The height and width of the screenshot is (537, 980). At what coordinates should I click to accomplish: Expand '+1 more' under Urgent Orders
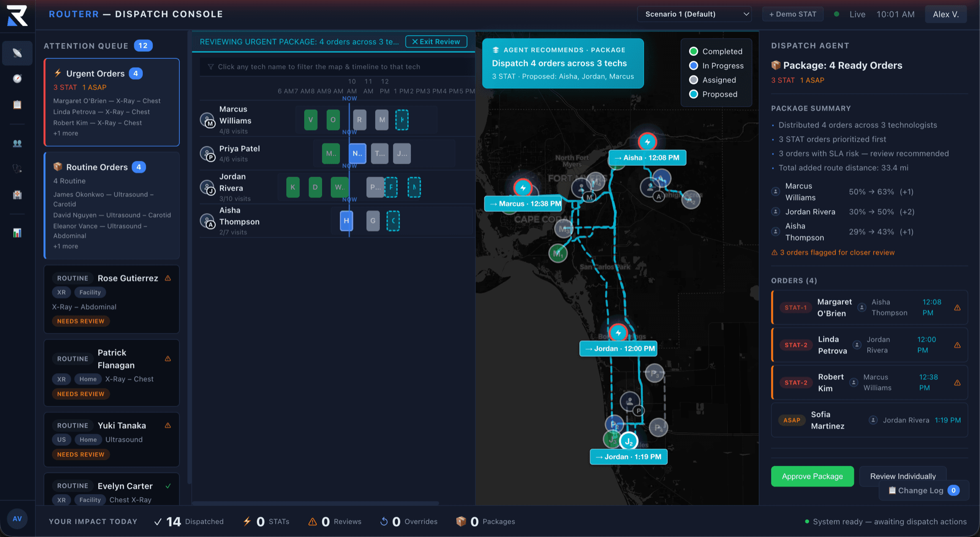[x=65, y=133]
